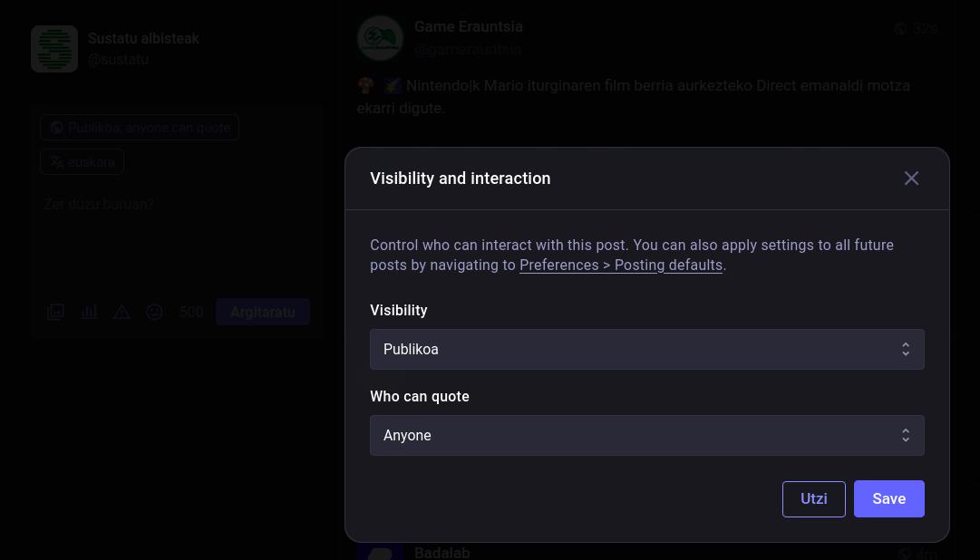Follow the Preferences > Posting defaults link

point(620,266)
